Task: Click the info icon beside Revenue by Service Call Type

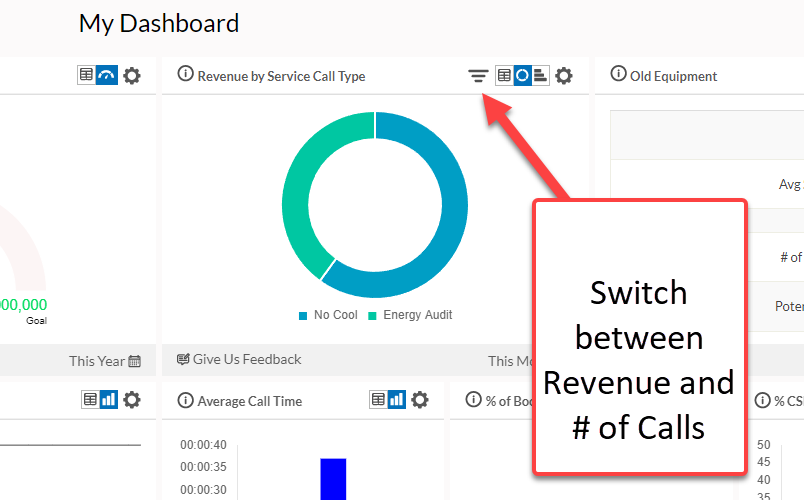Action: tap(185, 73)
